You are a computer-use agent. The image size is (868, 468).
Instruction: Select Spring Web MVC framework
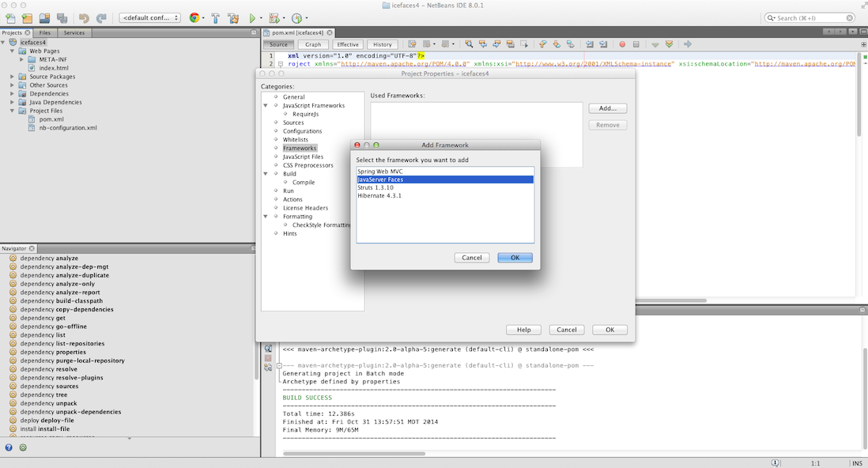click(x=380, y=171)
